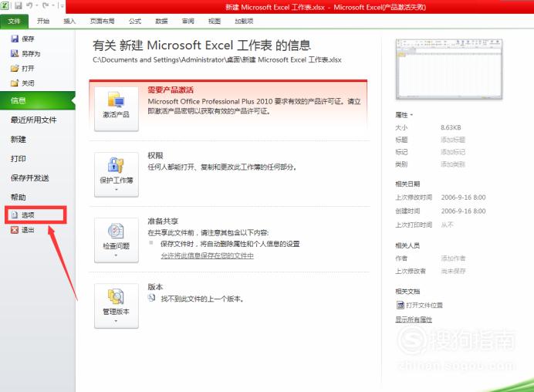Click the 添加类别 category field
The image size is (534, 392).
pyautogui.click(x=453, y=164)
